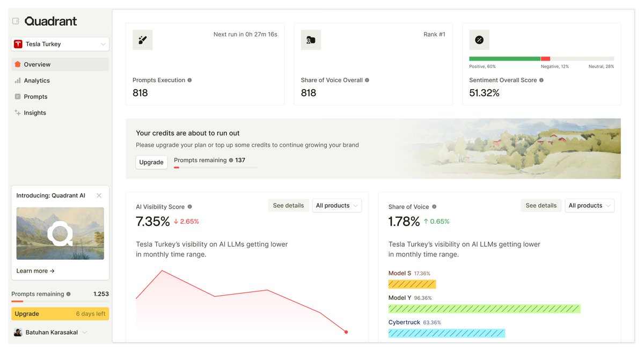
Task: Click the 7.35% visibility score value
Action: coord(153,221)
